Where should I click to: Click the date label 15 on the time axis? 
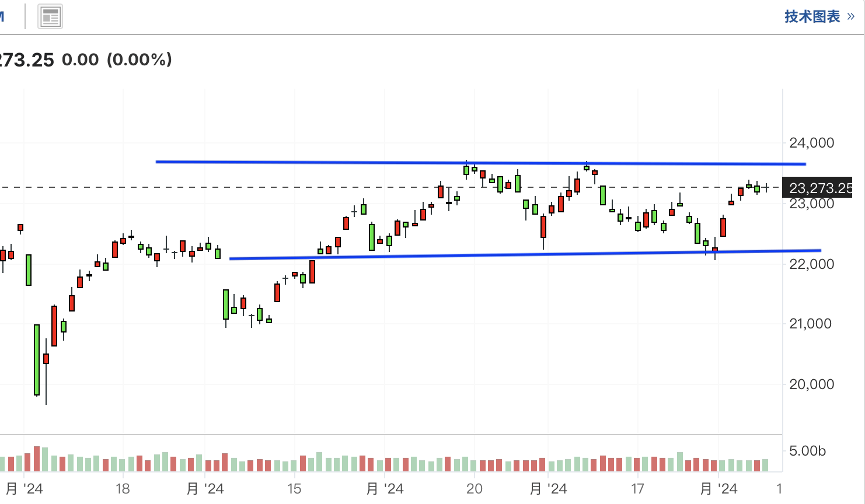[294, 488]
